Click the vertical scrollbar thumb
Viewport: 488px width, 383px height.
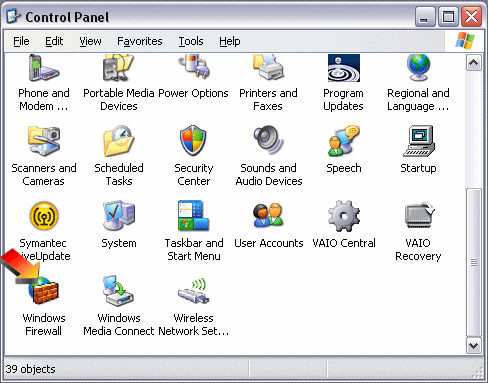pos(474,262)
